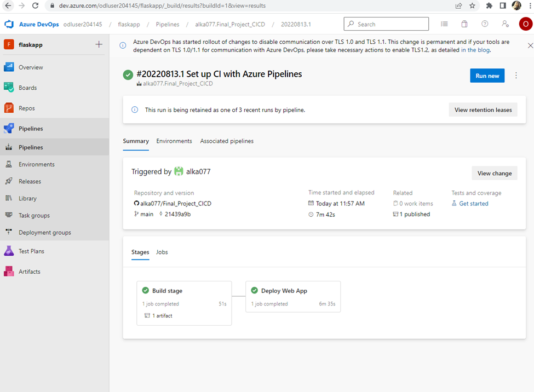Image resolution: width=534 pixels, height=392 pixels.
Task: Click the Azure DevOps logo icon
Action: point(9,24)
